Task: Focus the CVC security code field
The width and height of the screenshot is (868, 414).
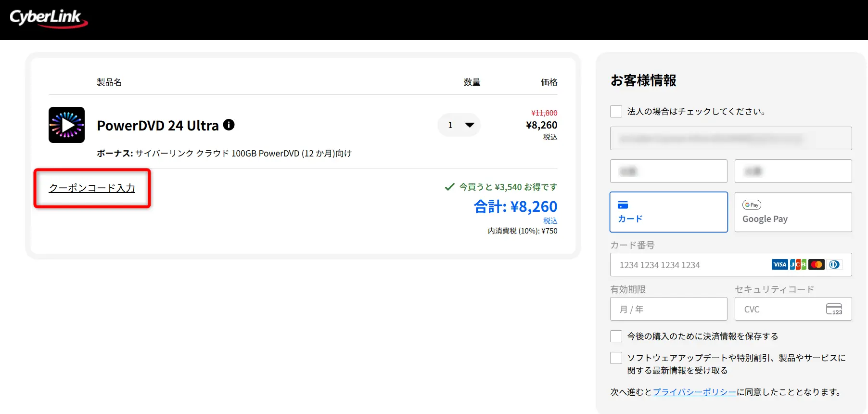Action: [793, 309]
